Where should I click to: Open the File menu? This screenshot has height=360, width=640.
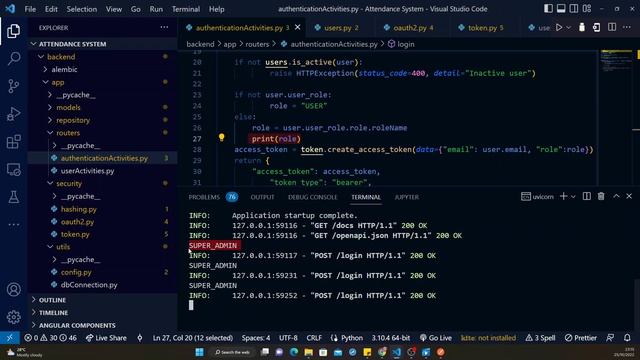click(30, 9)
